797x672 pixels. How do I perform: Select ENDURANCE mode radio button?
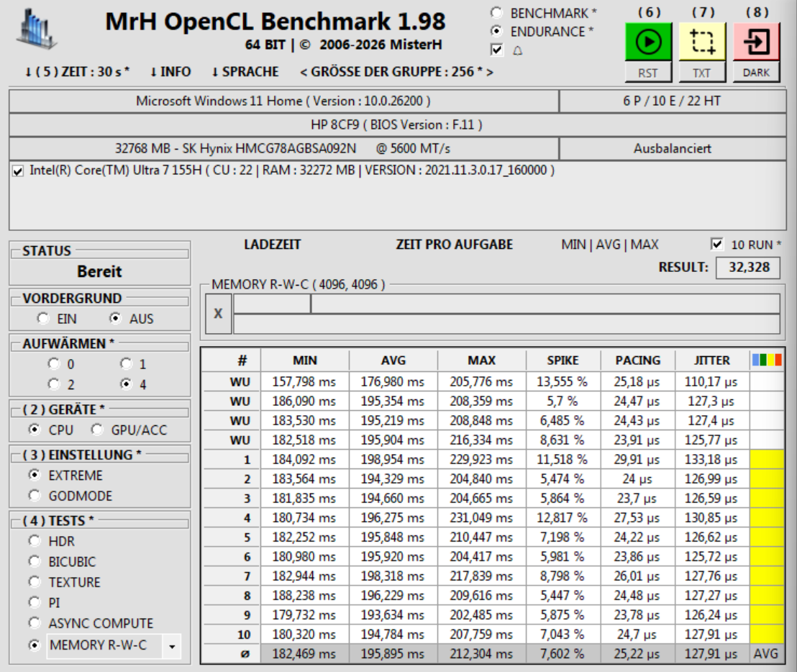[496, 31]
